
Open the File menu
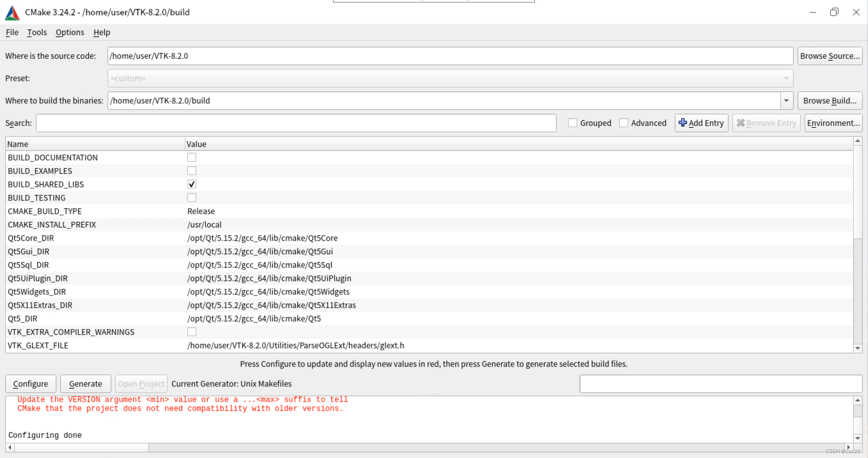click(x=12, y=32)
